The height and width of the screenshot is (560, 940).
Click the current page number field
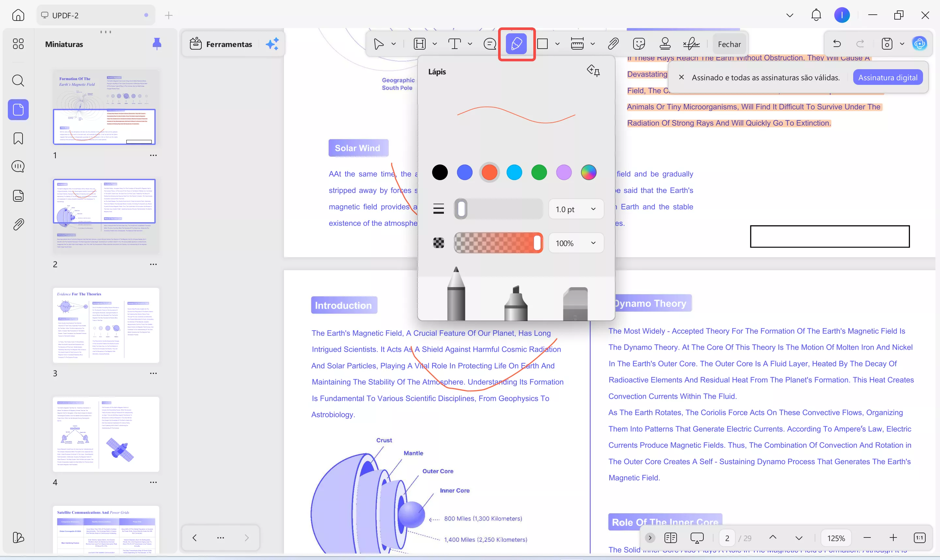point(727,538)
